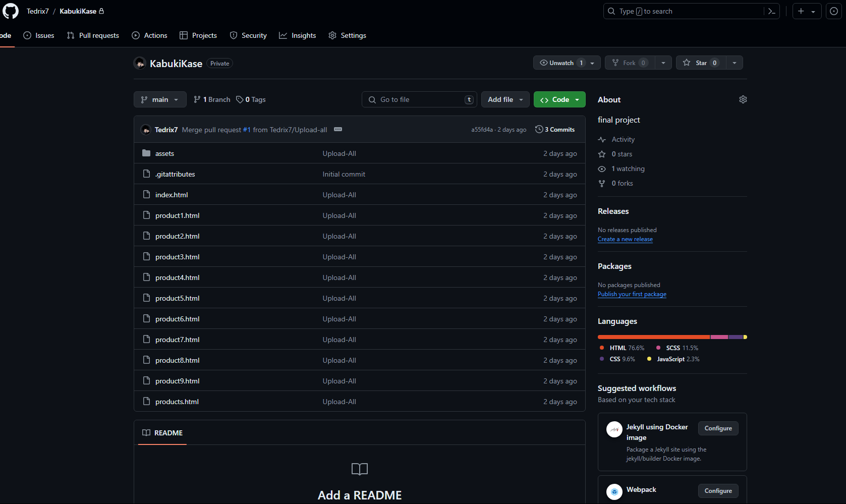
Task: Open the 0 Tags page
Action: pyautogui.click(x=251, y=99)
